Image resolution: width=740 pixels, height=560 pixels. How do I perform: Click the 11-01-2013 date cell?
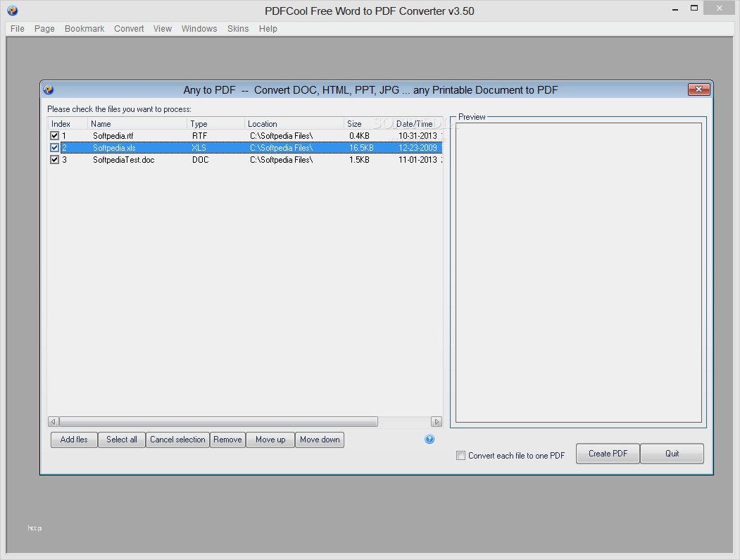[x=418, y=160]
